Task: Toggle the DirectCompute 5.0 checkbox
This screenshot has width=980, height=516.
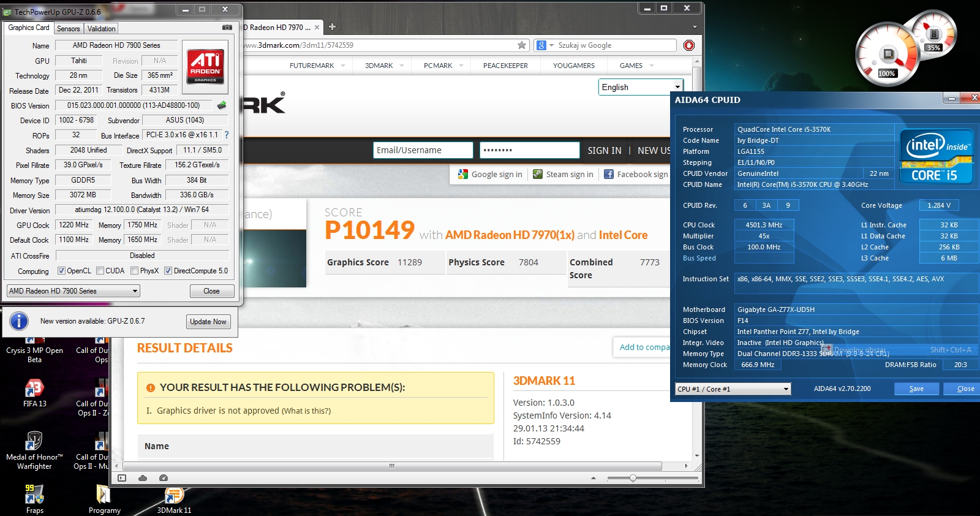Action: (168, 271)
